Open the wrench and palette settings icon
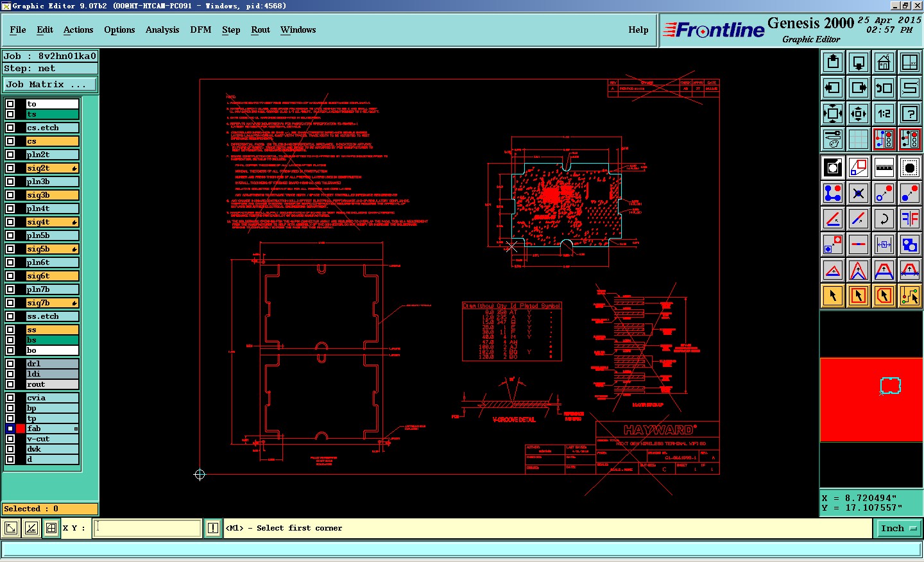Screen dimensions: 924x562 tap(833, 139)
